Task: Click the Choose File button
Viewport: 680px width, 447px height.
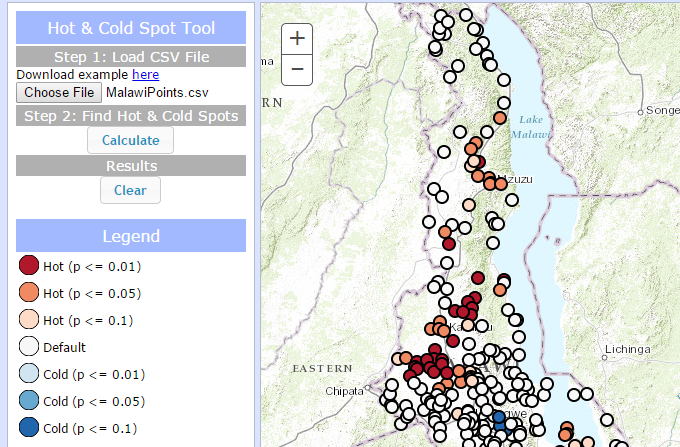Action: pos(58,93)
